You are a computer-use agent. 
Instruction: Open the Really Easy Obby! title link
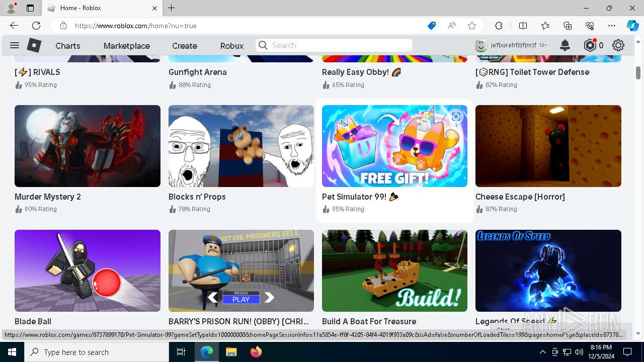[361, 72]
